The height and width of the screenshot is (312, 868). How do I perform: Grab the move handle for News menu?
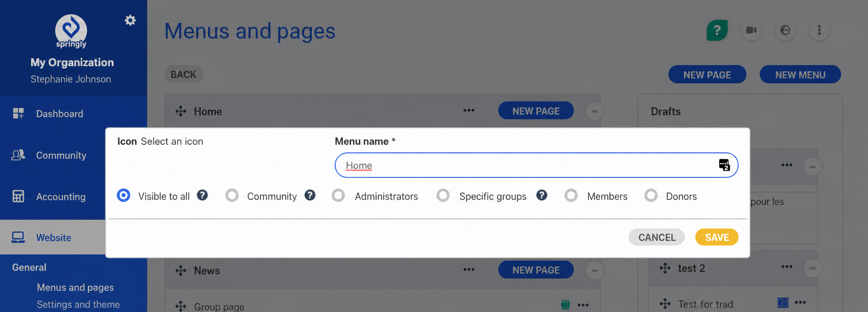tap(180, 270)
